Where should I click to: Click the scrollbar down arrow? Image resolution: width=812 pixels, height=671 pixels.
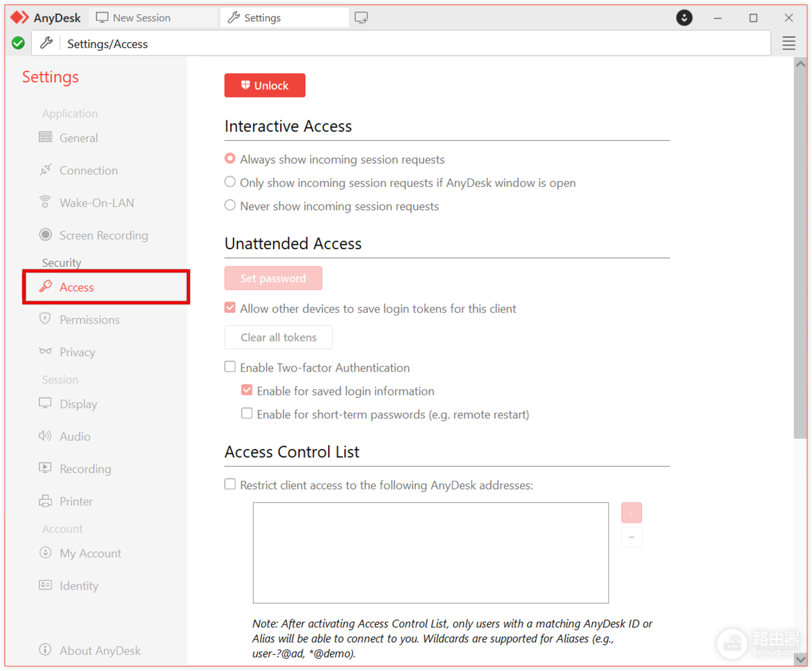click(x=800, y=661)
